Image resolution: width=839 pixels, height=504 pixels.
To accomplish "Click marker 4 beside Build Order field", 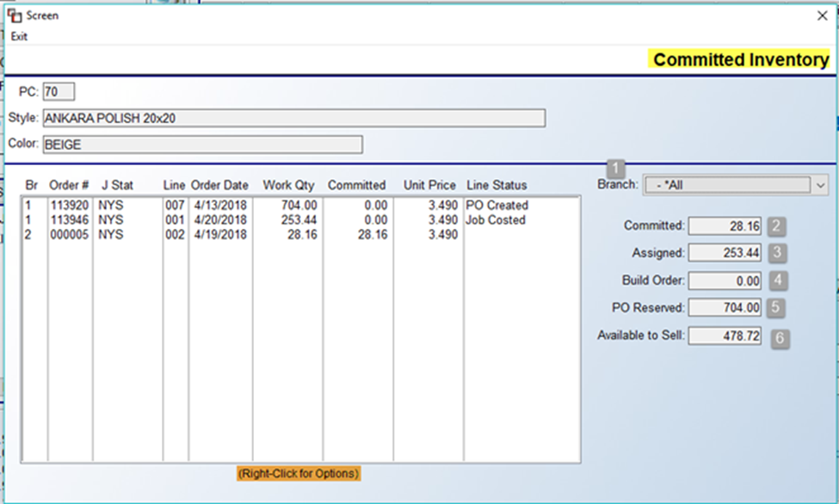I will pyautogui.click(x=776, y=280).
